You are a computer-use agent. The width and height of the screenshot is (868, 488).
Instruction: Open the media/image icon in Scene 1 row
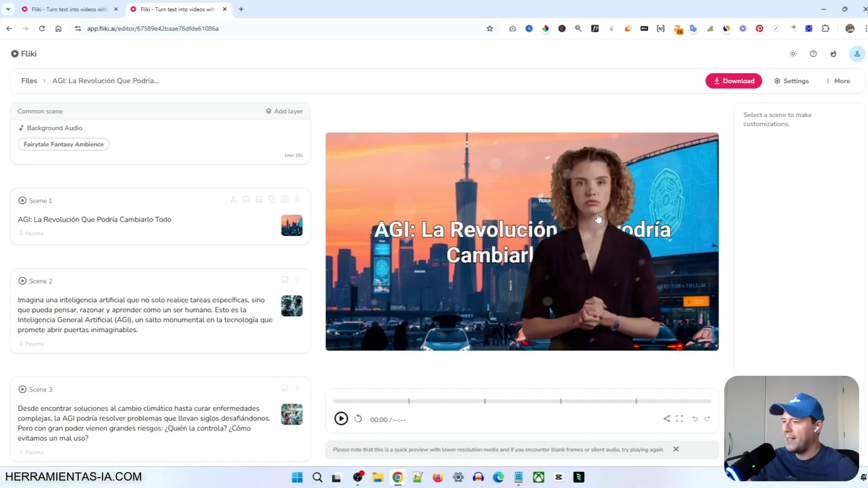pos(246,199)
